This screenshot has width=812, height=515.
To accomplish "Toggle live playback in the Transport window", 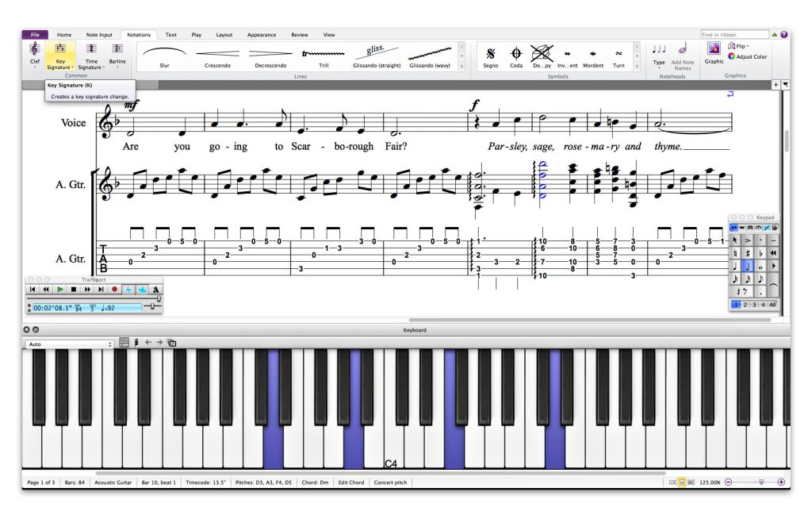I will coord(129,290).
